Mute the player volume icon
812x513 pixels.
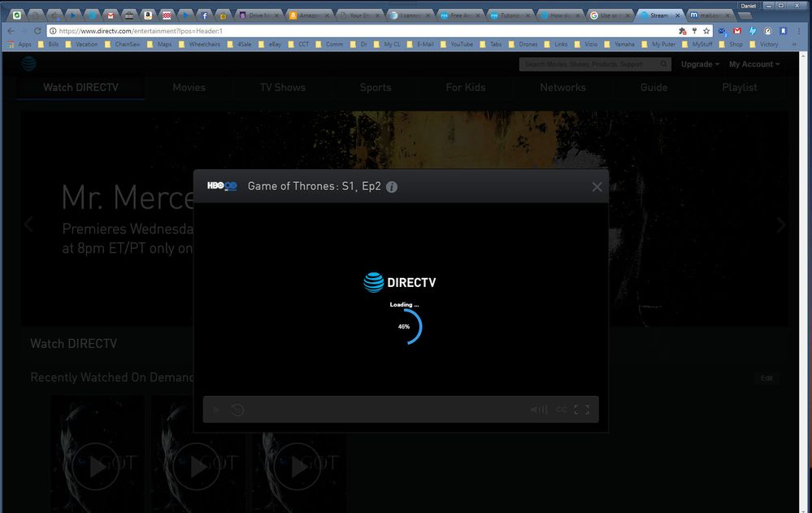pos(538,410)
